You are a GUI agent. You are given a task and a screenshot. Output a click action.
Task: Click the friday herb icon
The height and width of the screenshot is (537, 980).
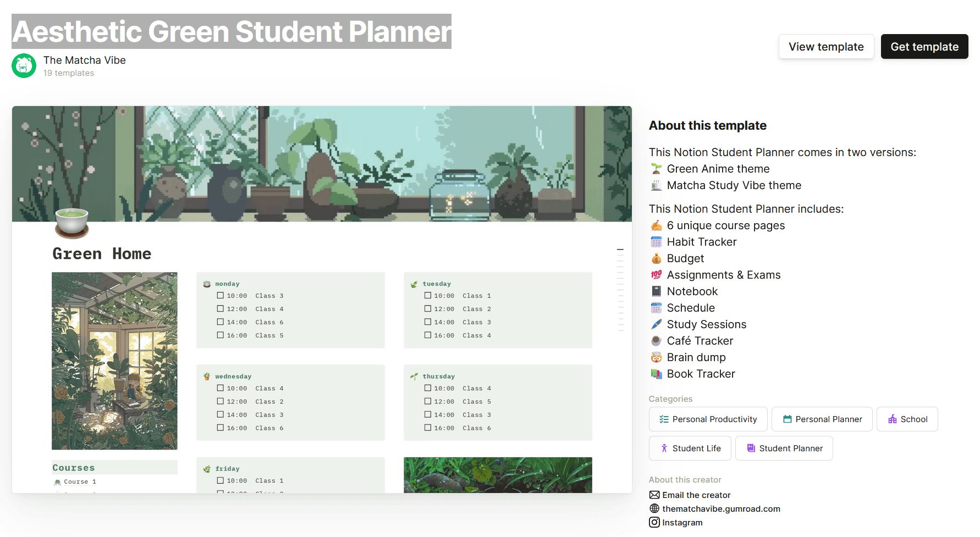(x=207, y=469)
